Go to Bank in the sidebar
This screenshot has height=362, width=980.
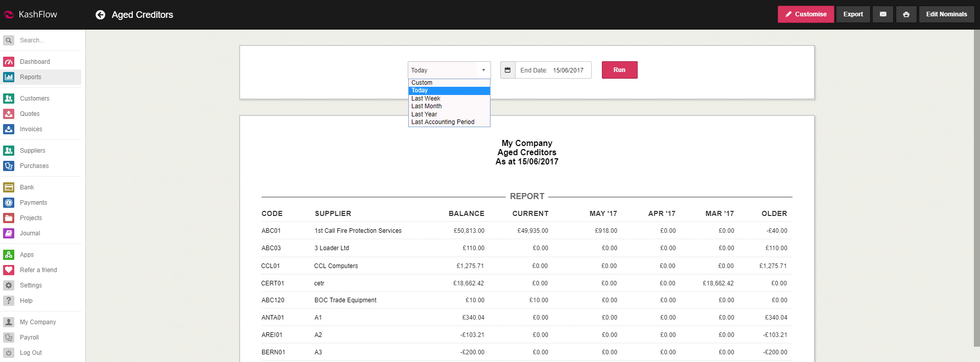pos(27,187)
